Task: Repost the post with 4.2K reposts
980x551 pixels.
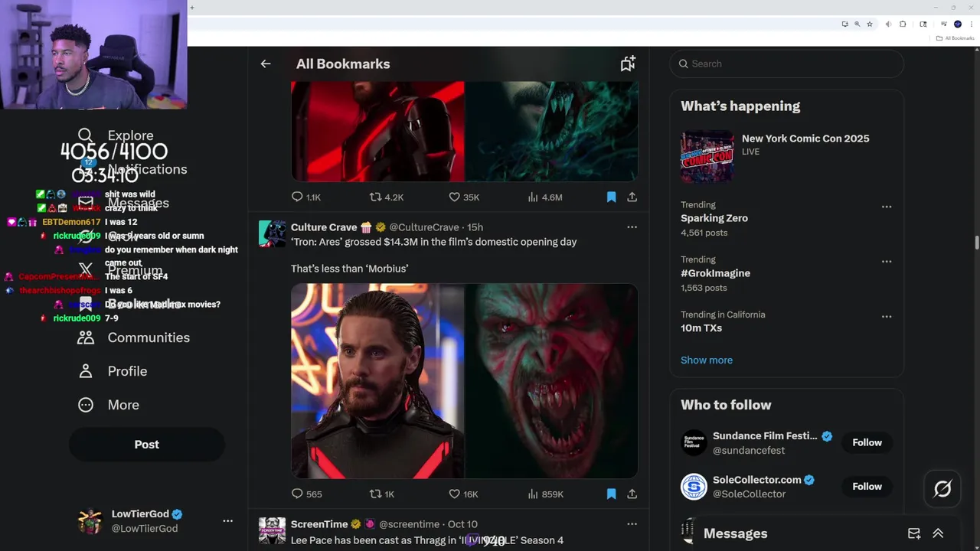Action: point(387,197)
